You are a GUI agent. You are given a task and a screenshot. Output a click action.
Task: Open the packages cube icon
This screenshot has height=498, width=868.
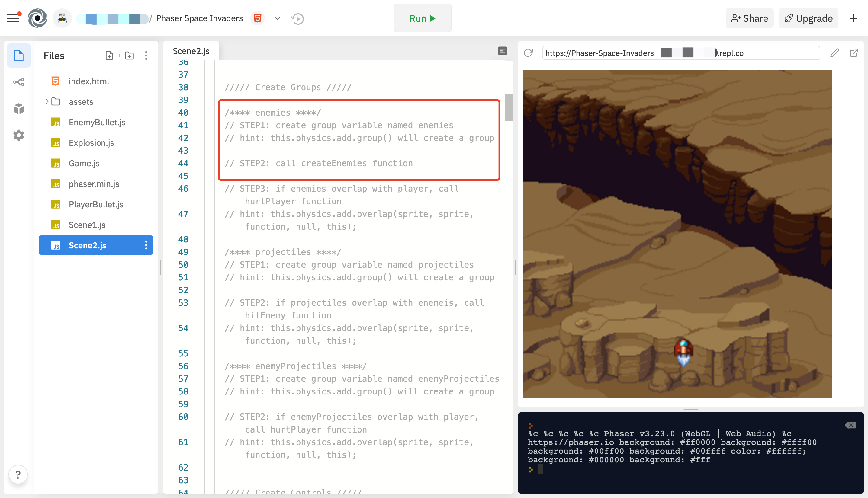pyautogui.click(x=18, y=109)
